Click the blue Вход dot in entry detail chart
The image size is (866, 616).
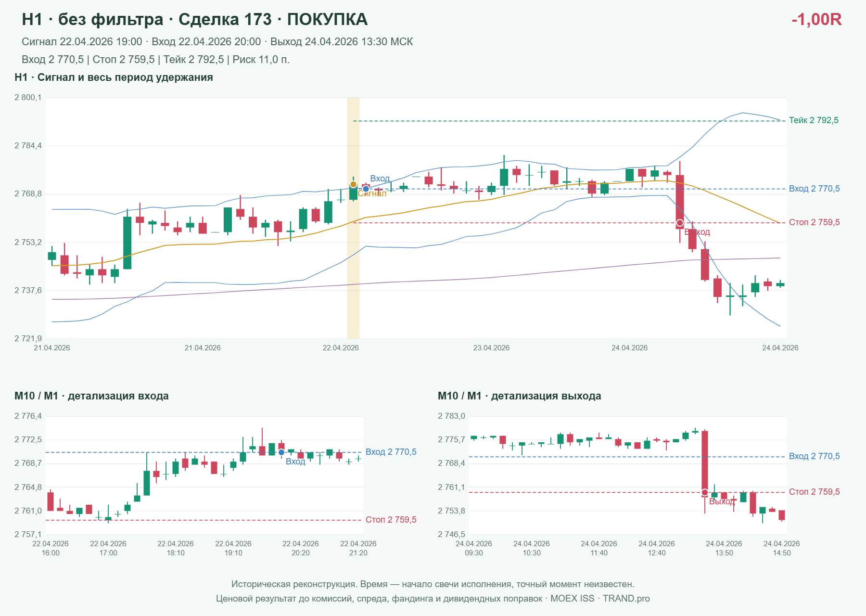281,452
